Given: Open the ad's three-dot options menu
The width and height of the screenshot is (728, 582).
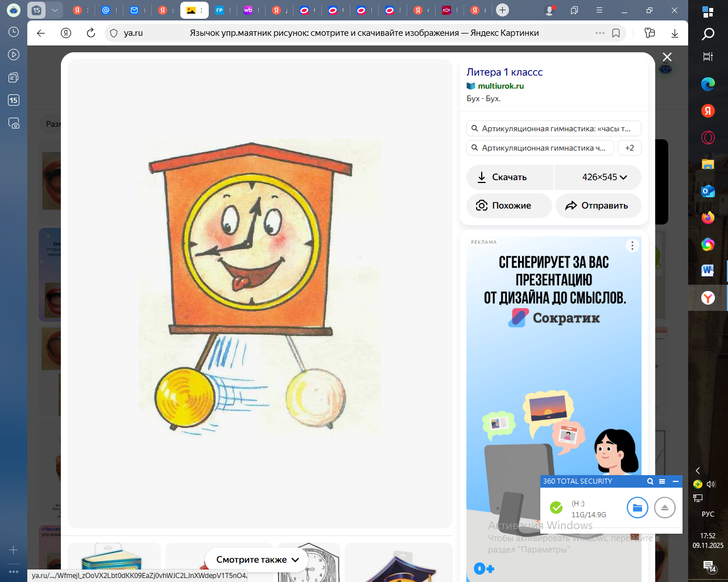Looking at the screenshot, I should (632, 246).
